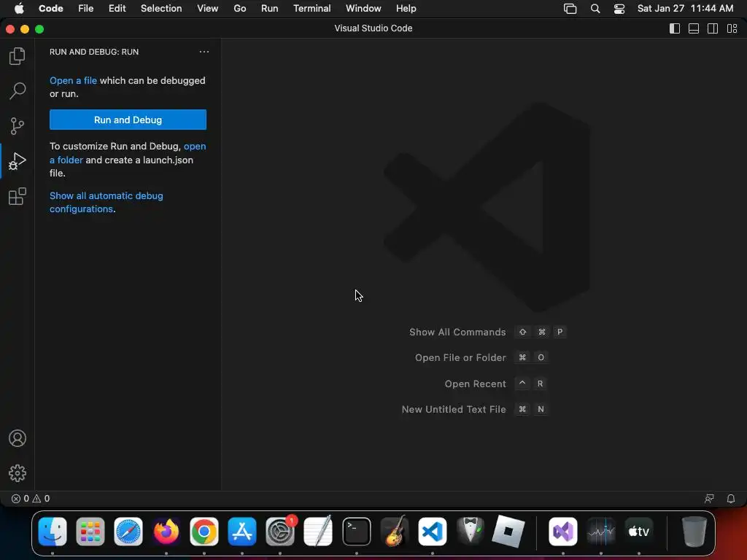Open the Explorer view in activity bar
Screen dimensions: 747x560
(18, 56)
